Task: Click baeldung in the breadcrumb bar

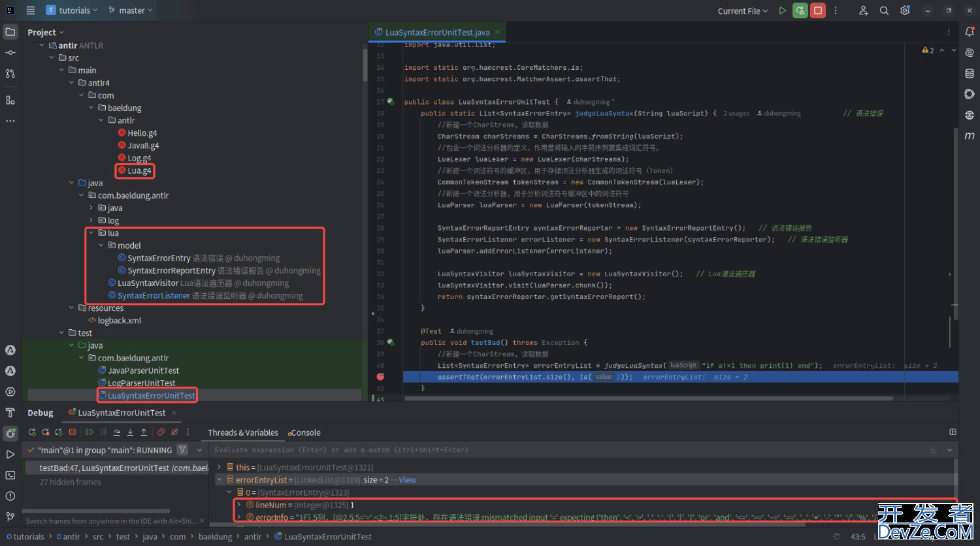Action: [215, 537]
